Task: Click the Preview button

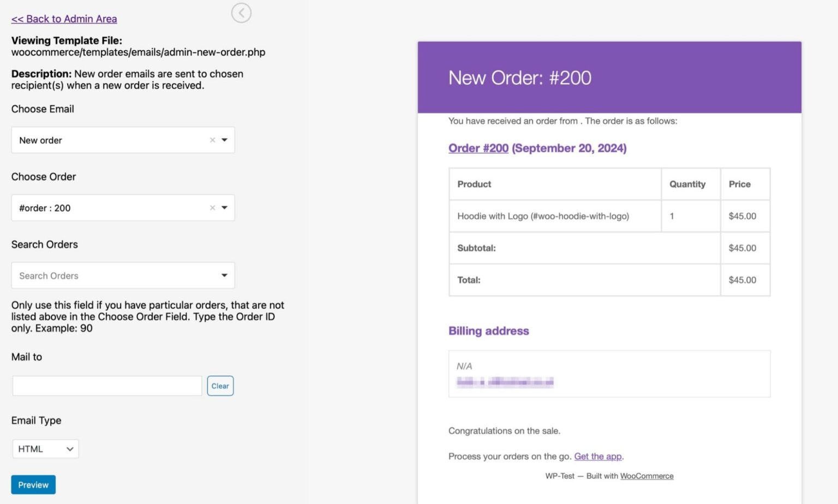Action: click(x=33, y=484)
